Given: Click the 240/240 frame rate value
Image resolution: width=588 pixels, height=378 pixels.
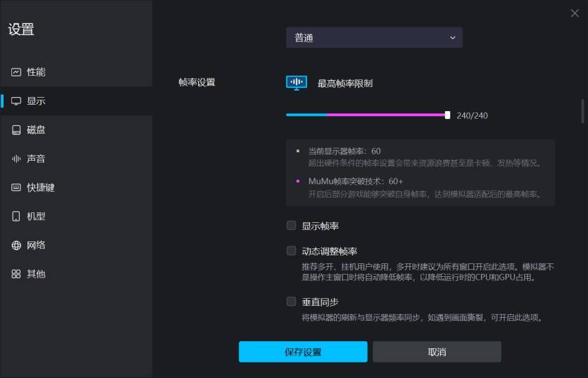Looking at the screenshot, I should coord(472,115).
